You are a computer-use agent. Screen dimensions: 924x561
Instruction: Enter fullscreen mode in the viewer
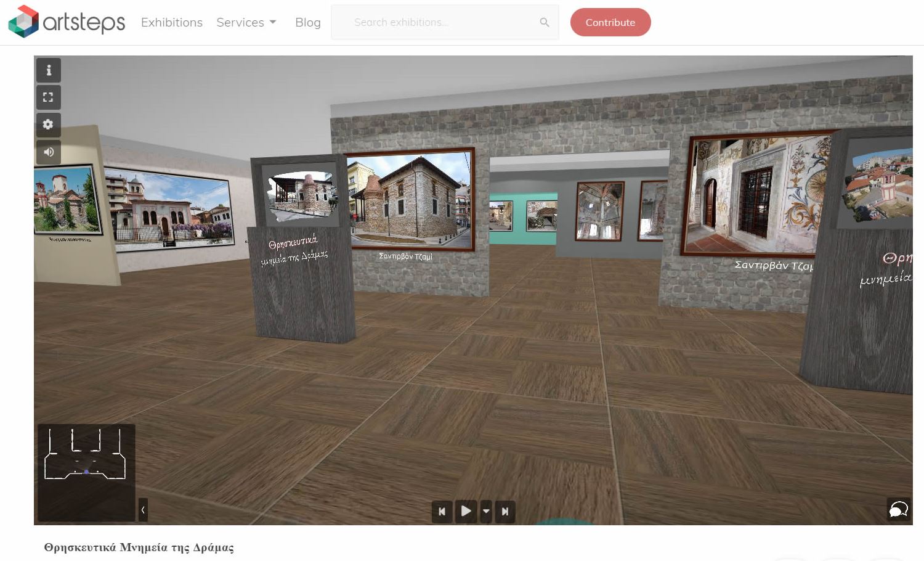49,97
